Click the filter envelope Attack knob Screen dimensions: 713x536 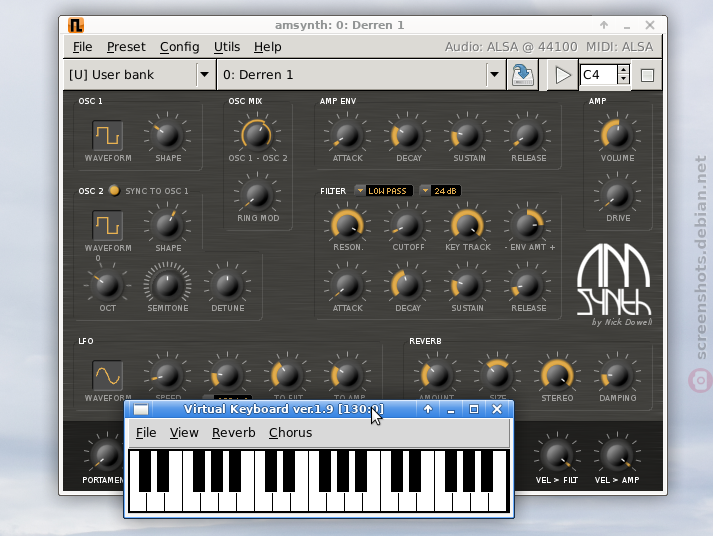(347, 285)
